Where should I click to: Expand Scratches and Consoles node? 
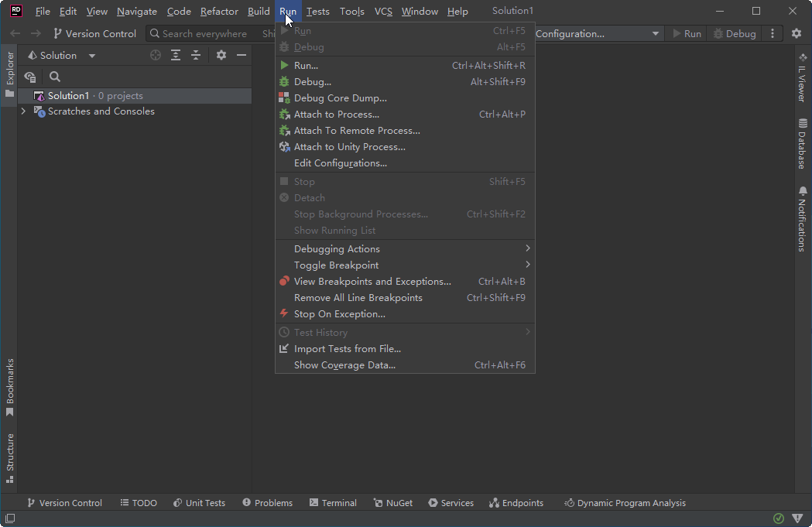[x=23, y=111]
